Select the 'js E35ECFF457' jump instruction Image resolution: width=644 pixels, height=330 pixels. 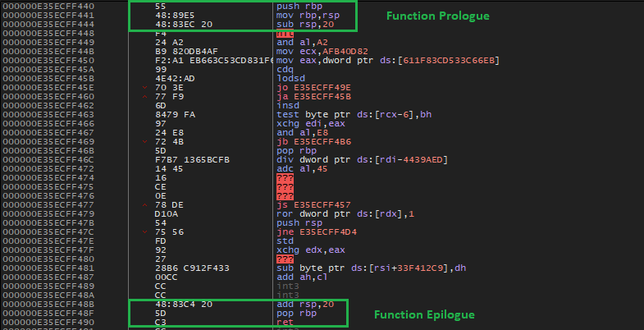click(314, 204)
